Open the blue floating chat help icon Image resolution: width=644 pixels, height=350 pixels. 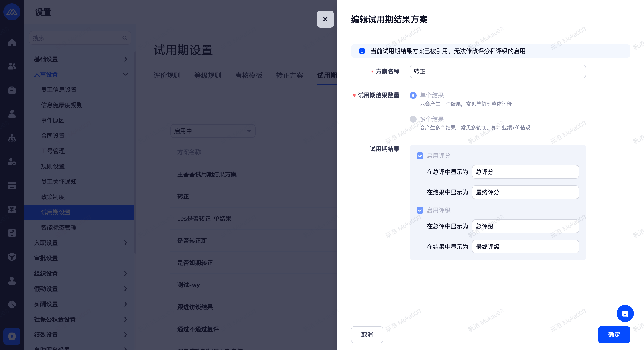click(625, 314)
